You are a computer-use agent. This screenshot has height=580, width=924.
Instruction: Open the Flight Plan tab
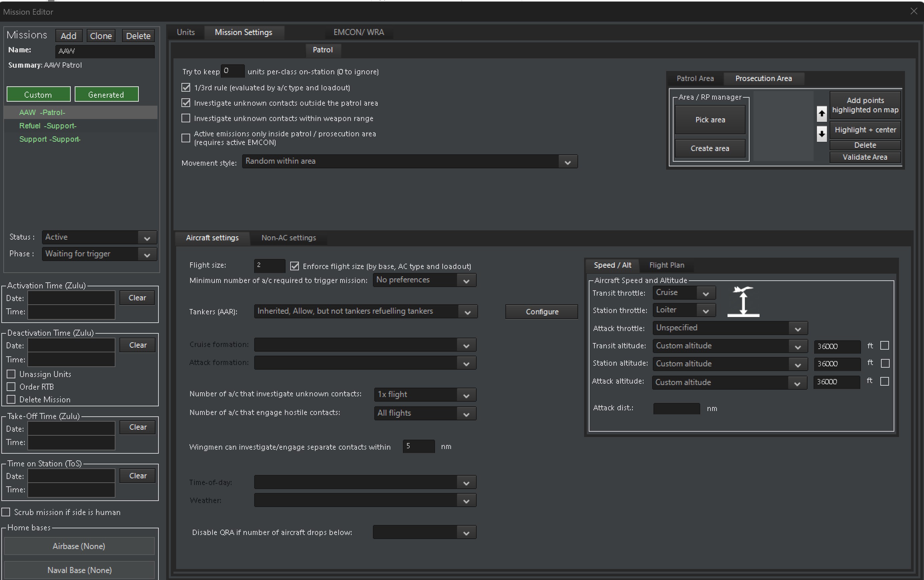(x=666, y=265)
